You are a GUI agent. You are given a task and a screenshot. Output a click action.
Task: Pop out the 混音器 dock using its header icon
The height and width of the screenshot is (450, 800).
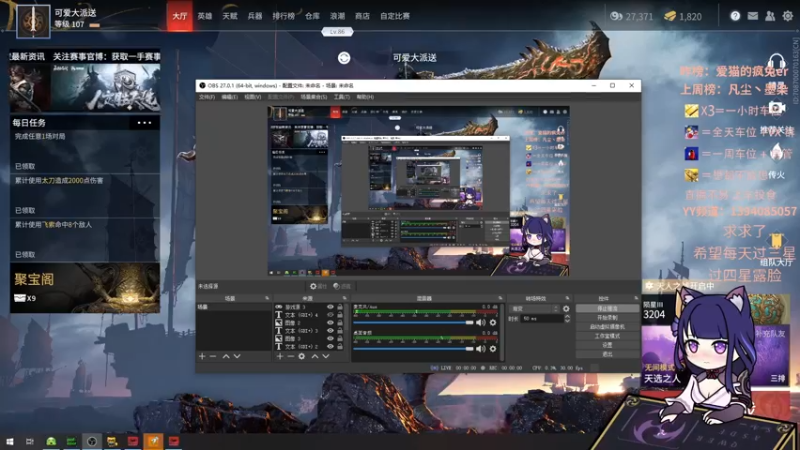click(x=500, y=298)
